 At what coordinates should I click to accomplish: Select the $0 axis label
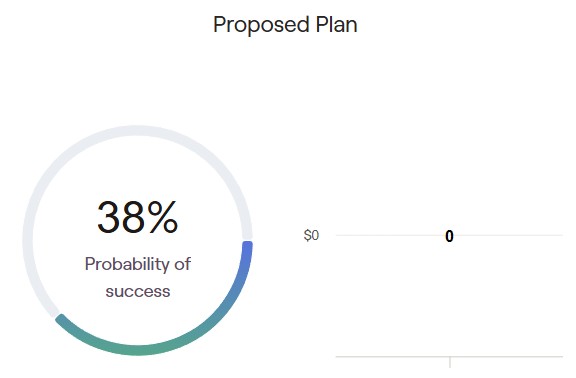[x=311, y=235]
